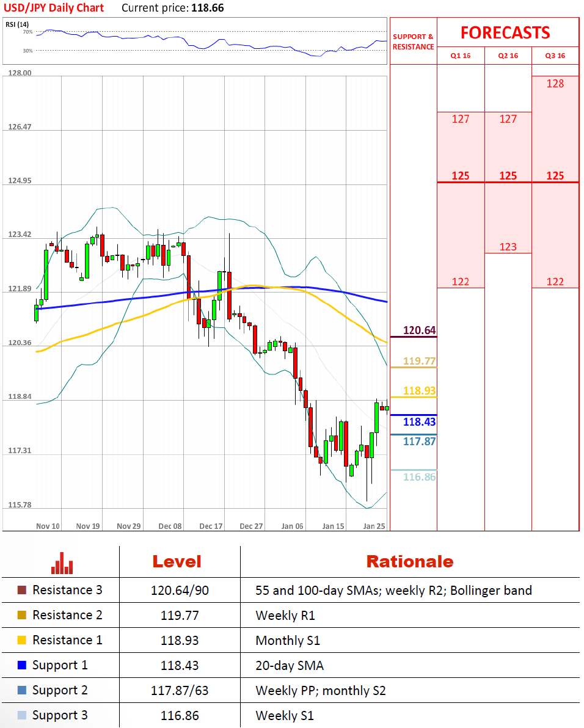Click the 118.93 resistance level marker
Viewport: 584px width, 728px height.
(419, 390)
